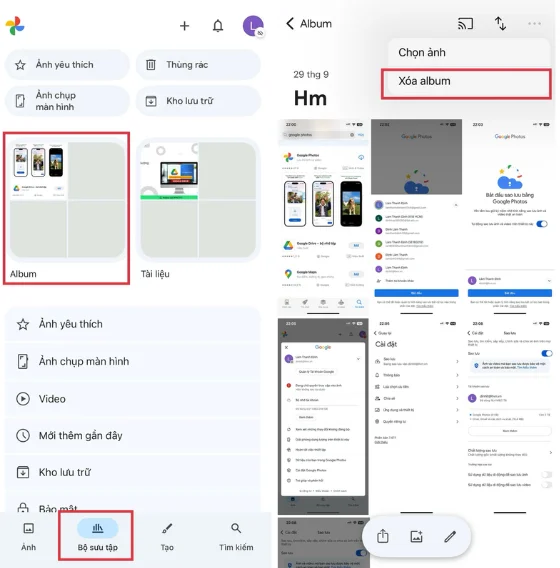Select Ảnh yêu thích list row
The image size is (560, 568).
[x=133, y=324]
